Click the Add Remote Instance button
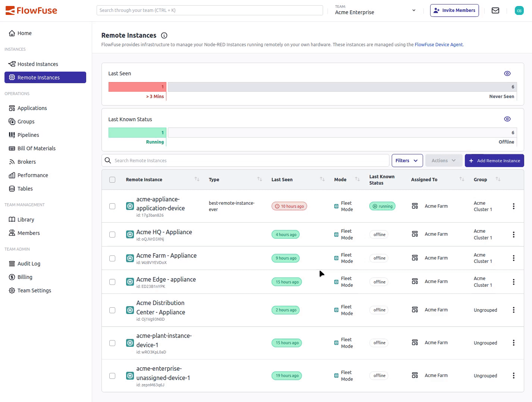Screen dimensions: 532x402 pyautogui.click(x=494, y=160)
